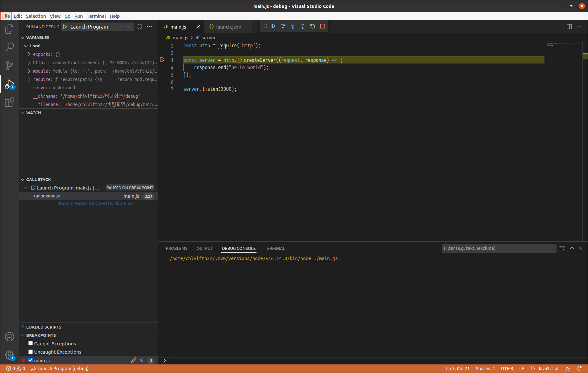
Task: Switch to the OUTPUT panel tab
Action: pyautogui.click(x=205, y=248)
